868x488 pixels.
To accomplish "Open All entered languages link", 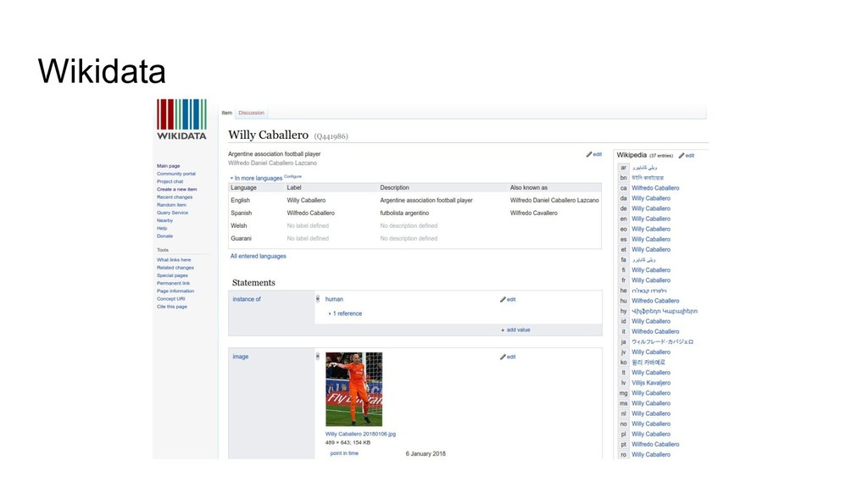I will [x=258, y=256].
